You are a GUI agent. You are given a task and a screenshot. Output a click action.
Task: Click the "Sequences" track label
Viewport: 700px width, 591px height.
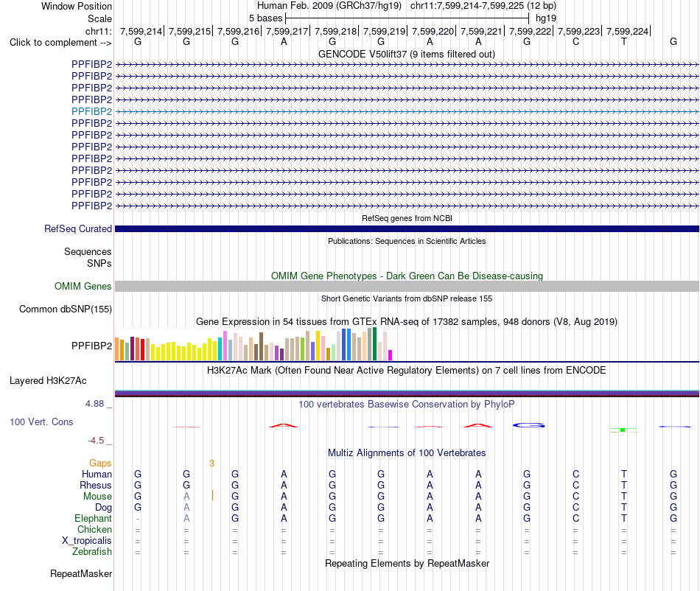(x=88, y=252)
